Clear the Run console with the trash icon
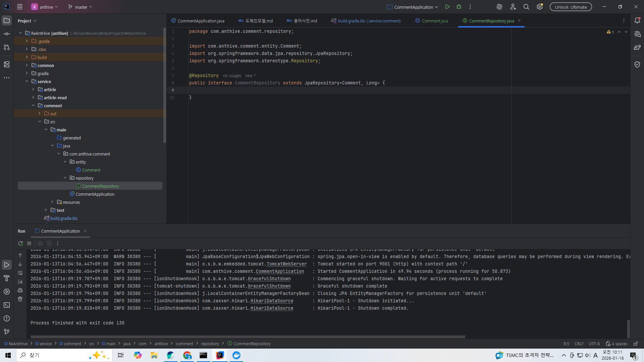644x362 pixels. pos(20,299)
